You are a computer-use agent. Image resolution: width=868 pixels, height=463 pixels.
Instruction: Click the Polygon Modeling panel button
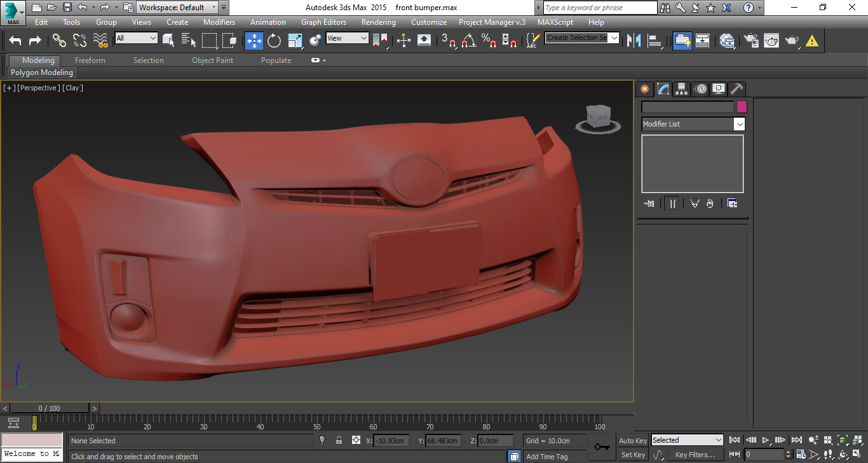click(42, 73)
